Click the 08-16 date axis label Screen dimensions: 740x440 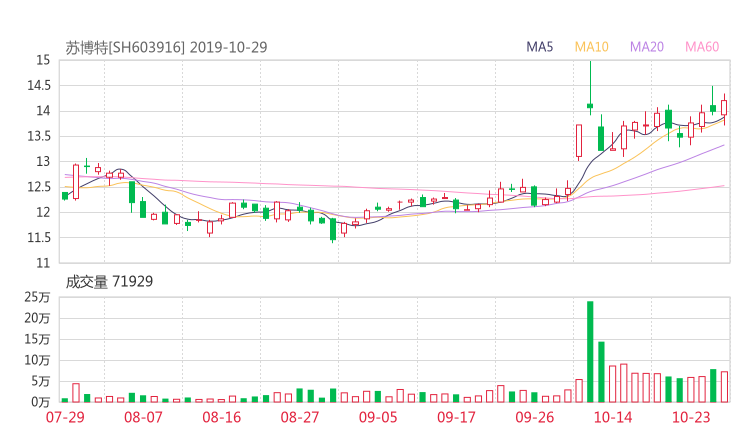pyautogui.click(x=221, y=417)
